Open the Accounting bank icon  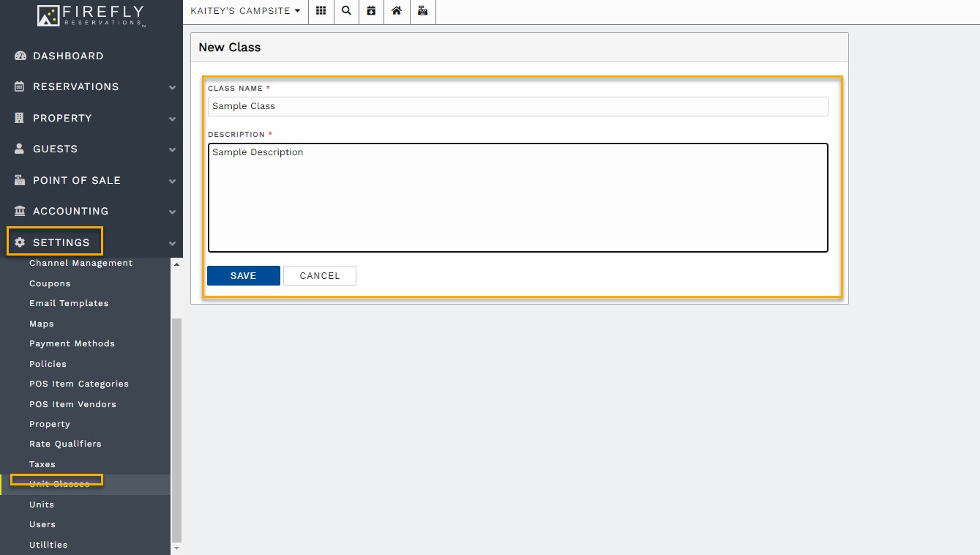click(x=18, y=211)
